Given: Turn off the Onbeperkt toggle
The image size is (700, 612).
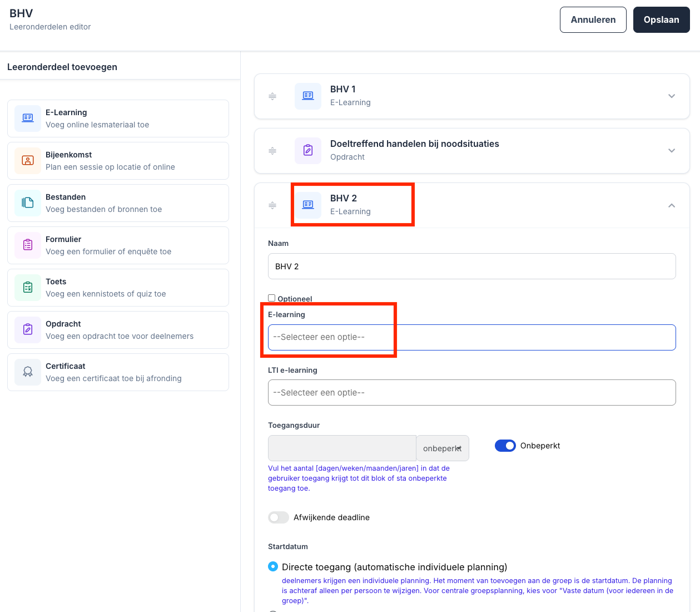Looking at the screenshot, I should tap(505, 446).
